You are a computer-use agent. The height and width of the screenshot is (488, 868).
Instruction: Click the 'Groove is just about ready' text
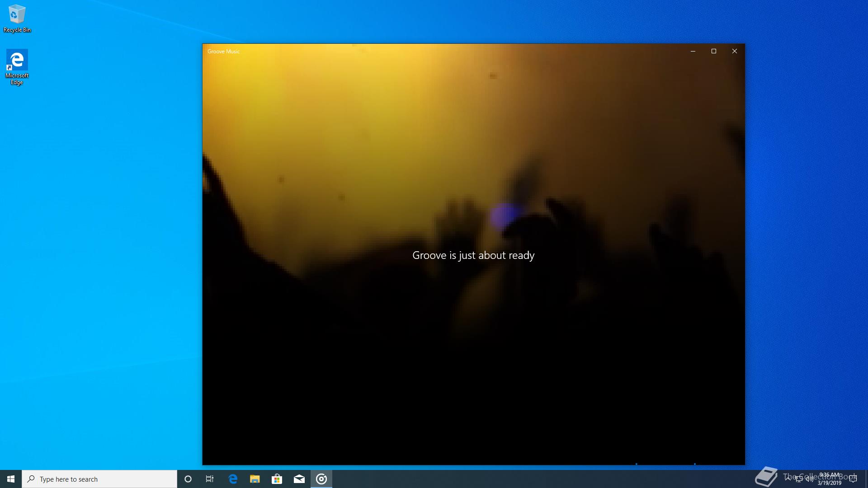click(473, 255)
